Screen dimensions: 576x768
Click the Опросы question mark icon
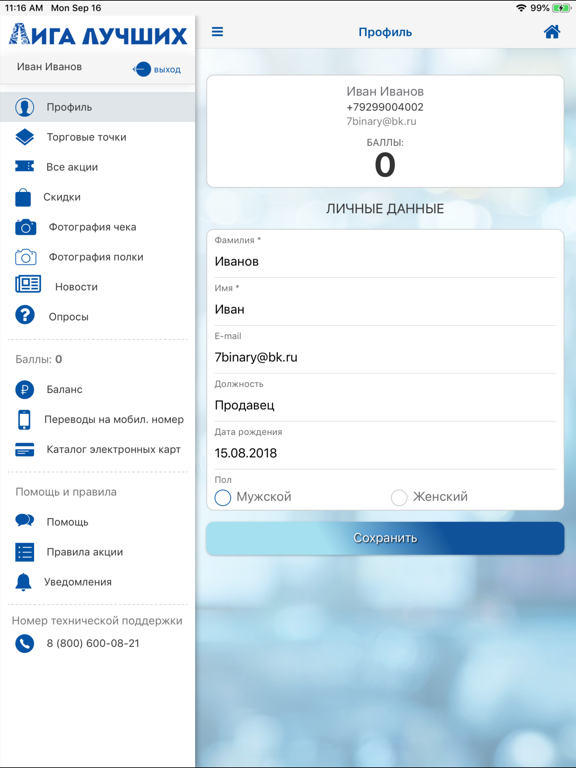click(x=24, y=315)
